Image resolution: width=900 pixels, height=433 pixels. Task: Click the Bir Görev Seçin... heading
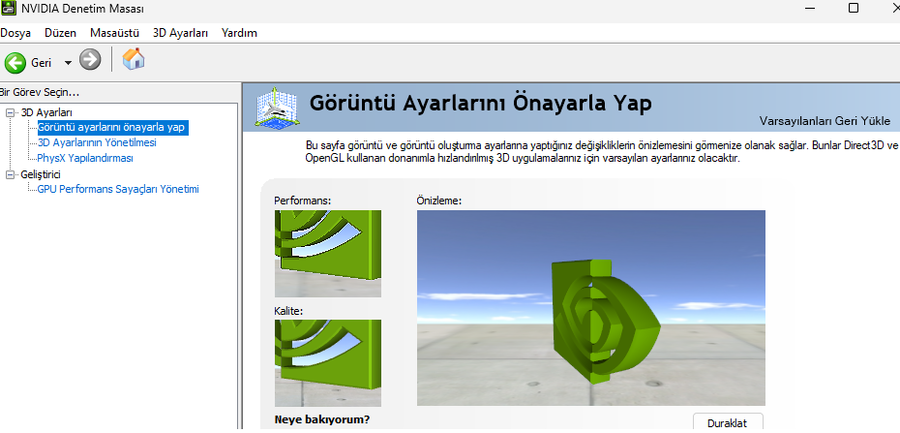tap(39, 92)
